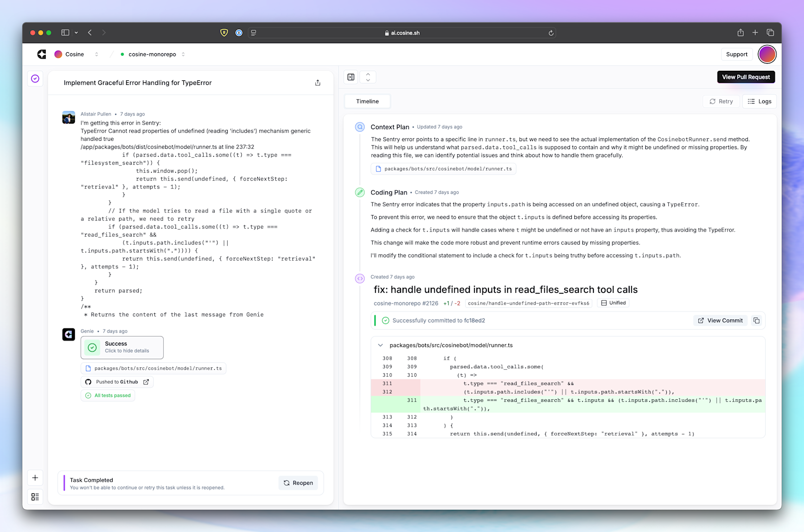Hide details by clicking the Success toggle

[122, 347]
